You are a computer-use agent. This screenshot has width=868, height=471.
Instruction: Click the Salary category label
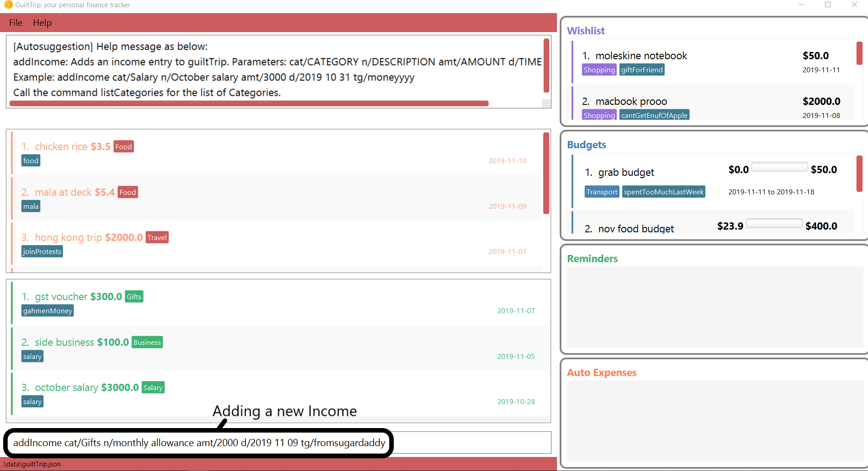(x=153, y=387)
